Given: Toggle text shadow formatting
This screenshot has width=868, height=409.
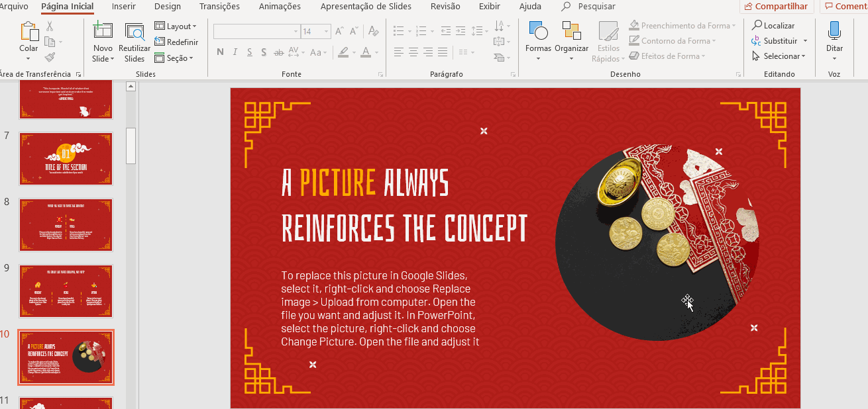Looking at the screenshot, I should (264, 52).
